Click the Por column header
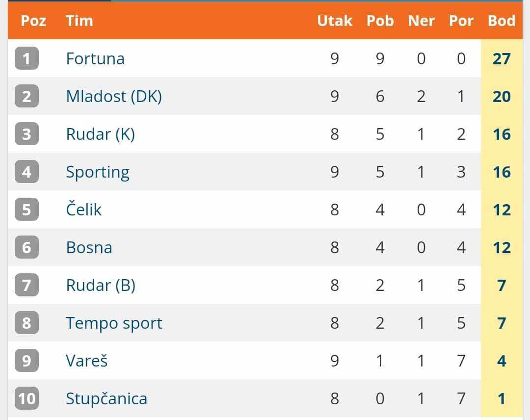The image size is (530, 420). [x=461, y=21]
